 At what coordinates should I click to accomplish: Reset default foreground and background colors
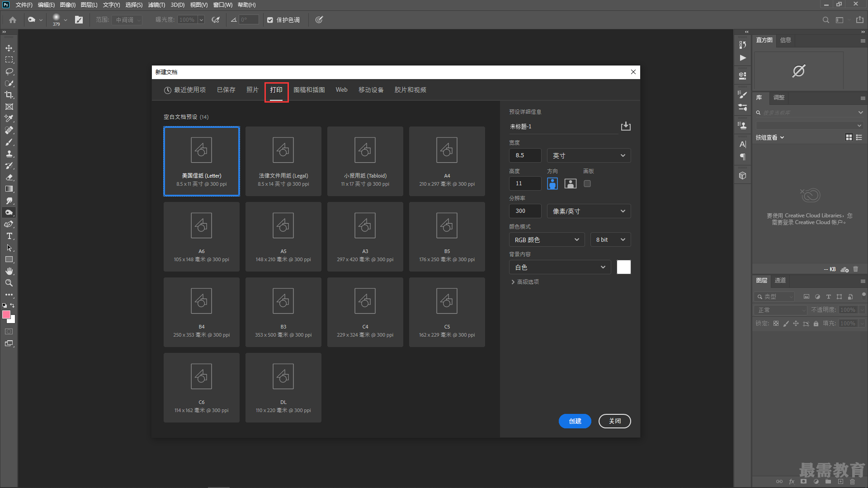click(5, 305)
